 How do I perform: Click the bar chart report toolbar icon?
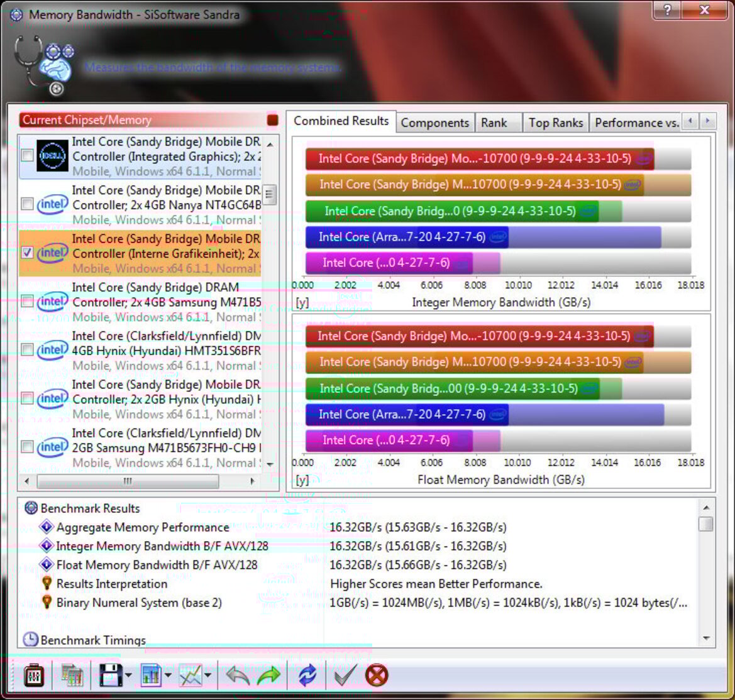tap(151, 675)
